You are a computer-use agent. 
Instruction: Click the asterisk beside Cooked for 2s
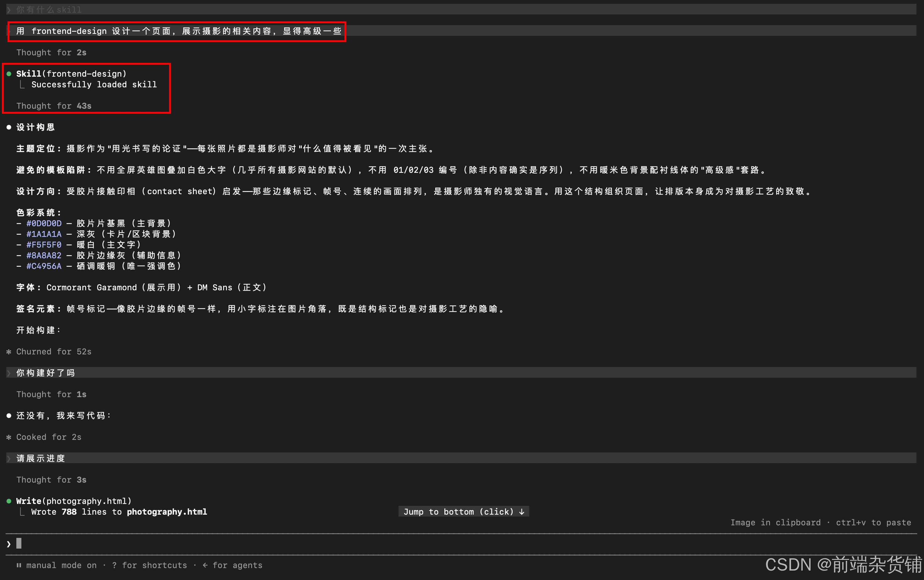coord(9,437)
